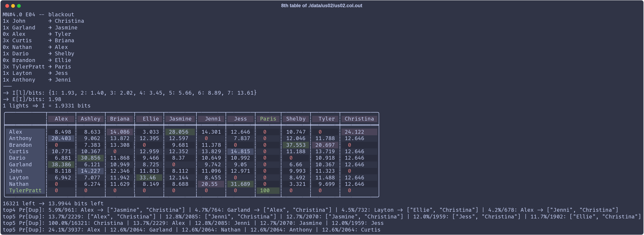The image size is (644, 235).
Task: Click the green maximize window button
Action: pos(19,6)
